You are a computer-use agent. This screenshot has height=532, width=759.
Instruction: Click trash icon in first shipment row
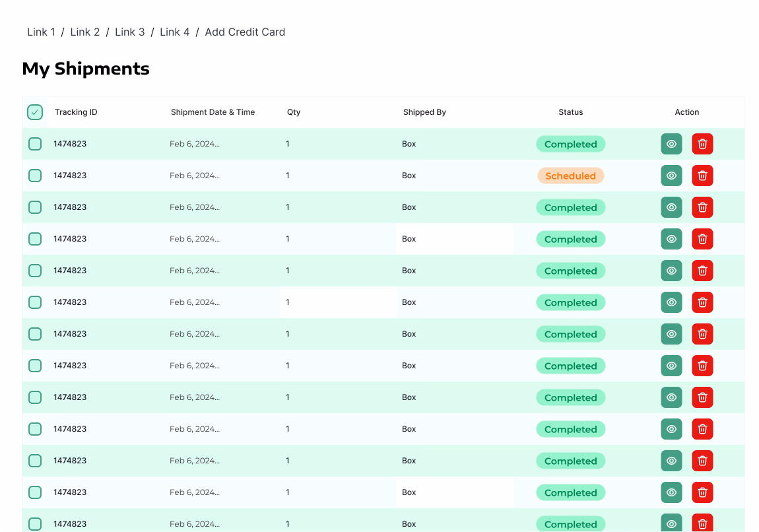702,144
